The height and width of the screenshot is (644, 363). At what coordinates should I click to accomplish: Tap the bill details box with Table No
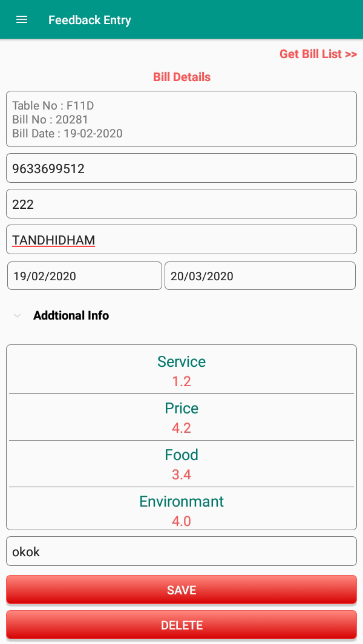[181, 119]
